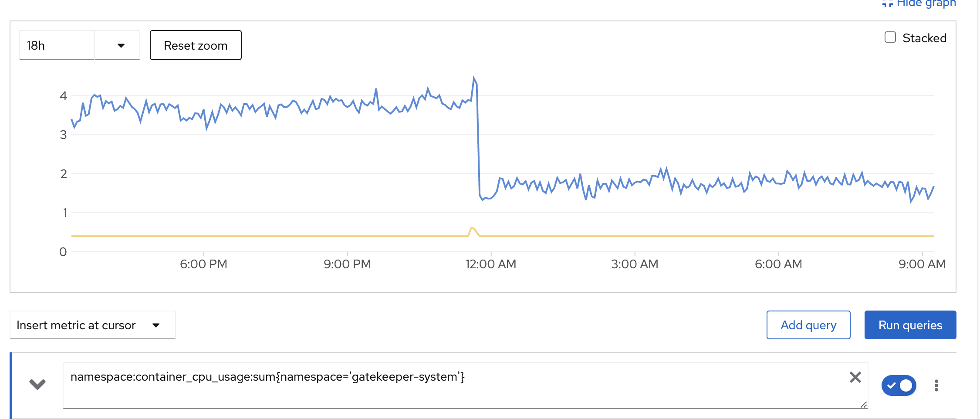The image size is (980, 419).
Task: Click Hide graph to collapse the chart
Action: tap(926, 3)
